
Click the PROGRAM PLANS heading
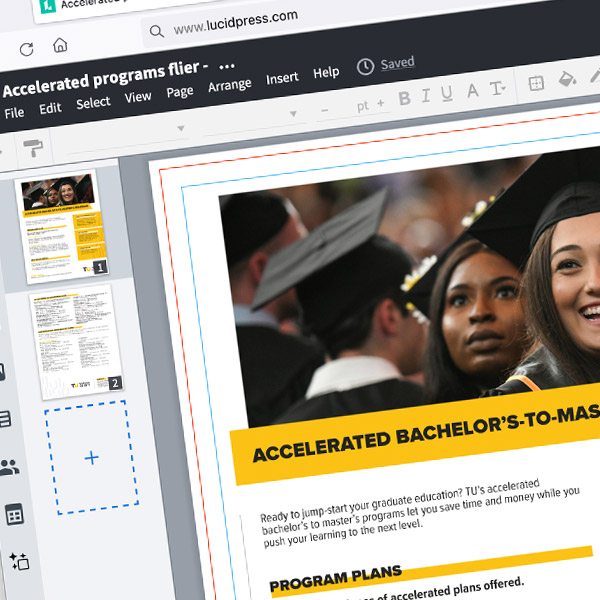[x=336, y=579]
